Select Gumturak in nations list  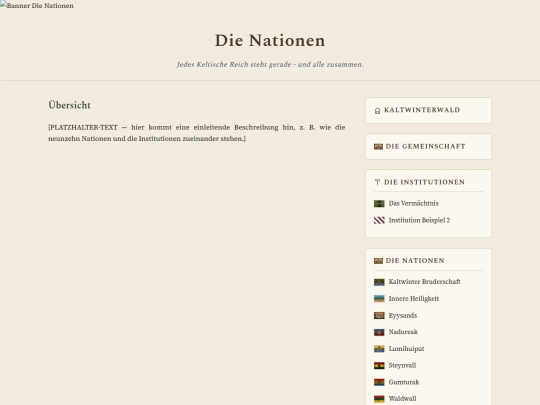point(404,382)
